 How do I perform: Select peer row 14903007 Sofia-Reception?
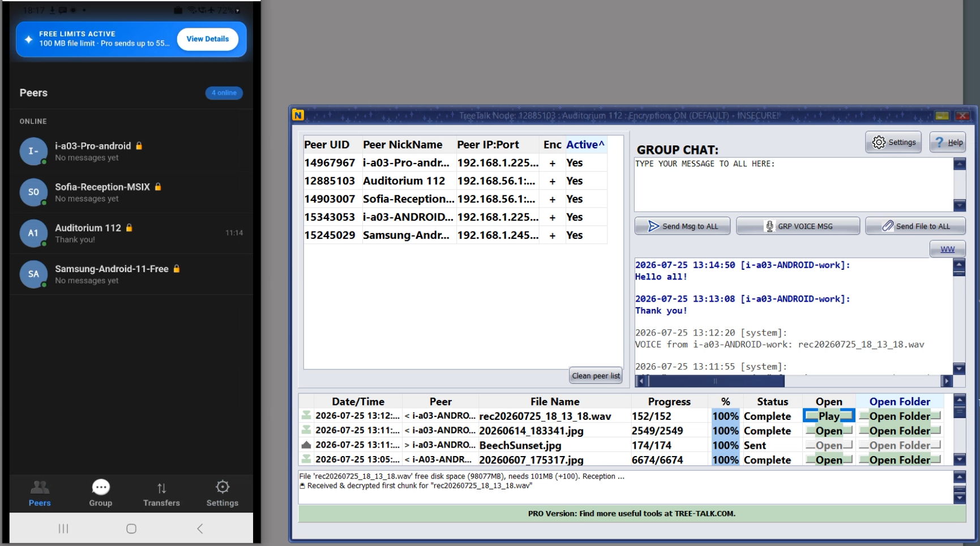click(x=455, y=199)
